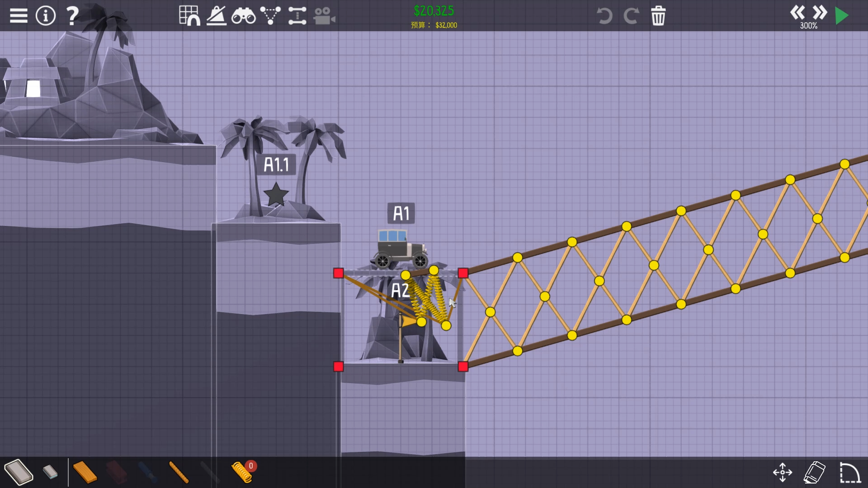This screenshot has width=868, height=488.
Task: Open the camera recording tool
Action: pyautogui.click(x=325, y=15)
